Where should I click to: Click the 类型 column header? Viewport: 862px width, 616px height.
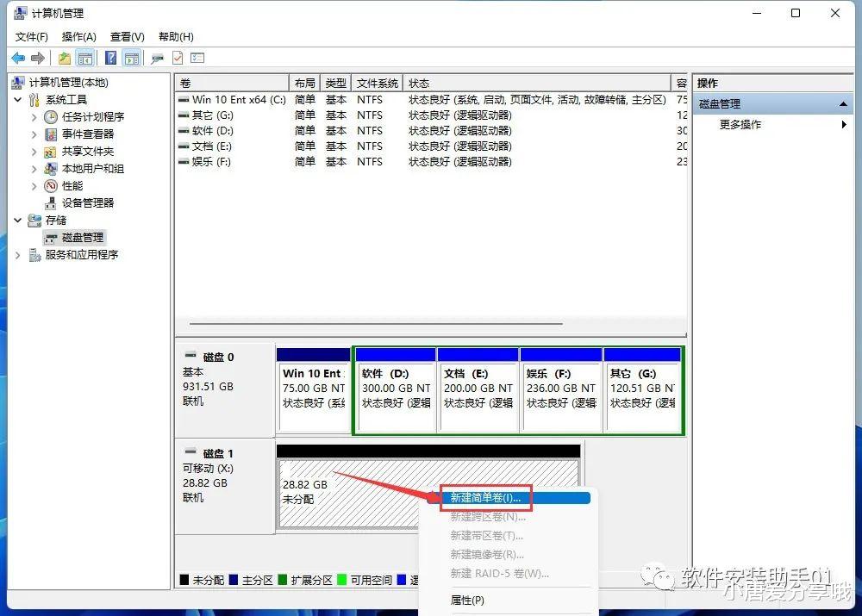click(335, 83)
